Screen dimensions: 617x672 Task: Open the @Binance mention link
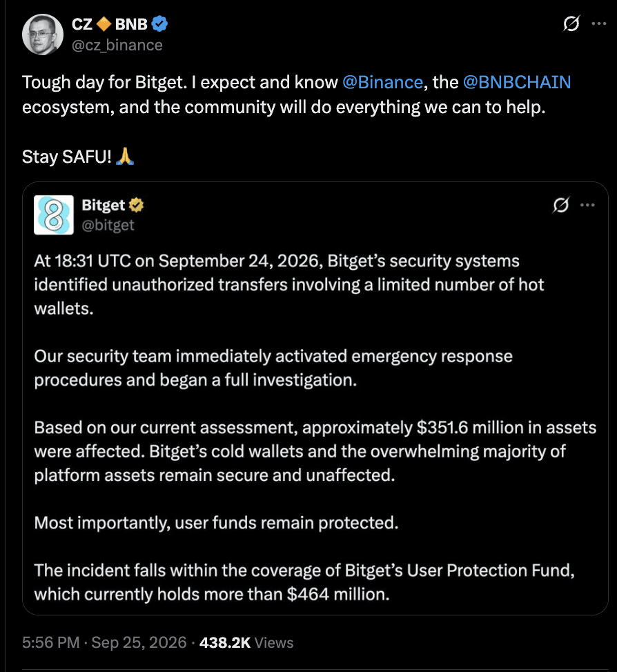382,82
